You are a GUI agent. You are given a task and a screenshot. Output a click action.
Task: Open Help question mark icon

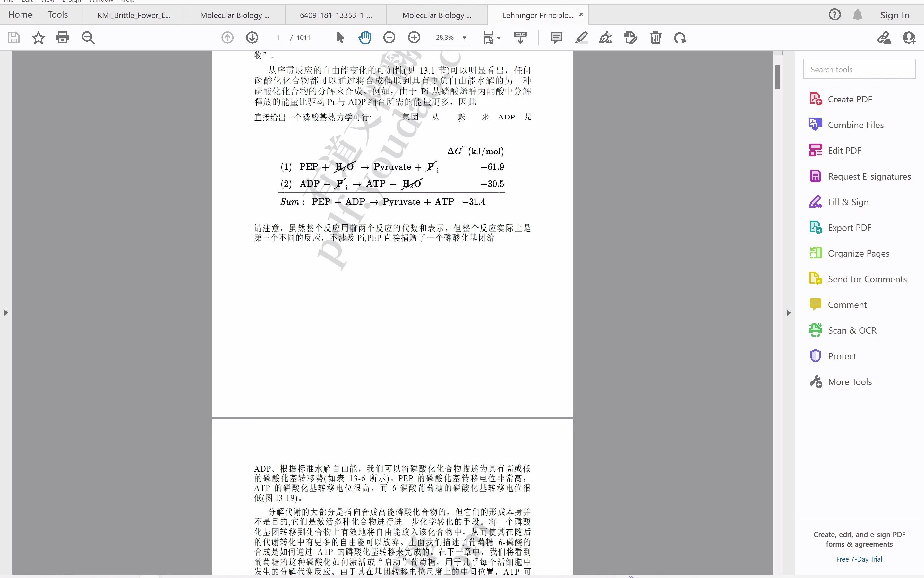(x=835, y=14)
